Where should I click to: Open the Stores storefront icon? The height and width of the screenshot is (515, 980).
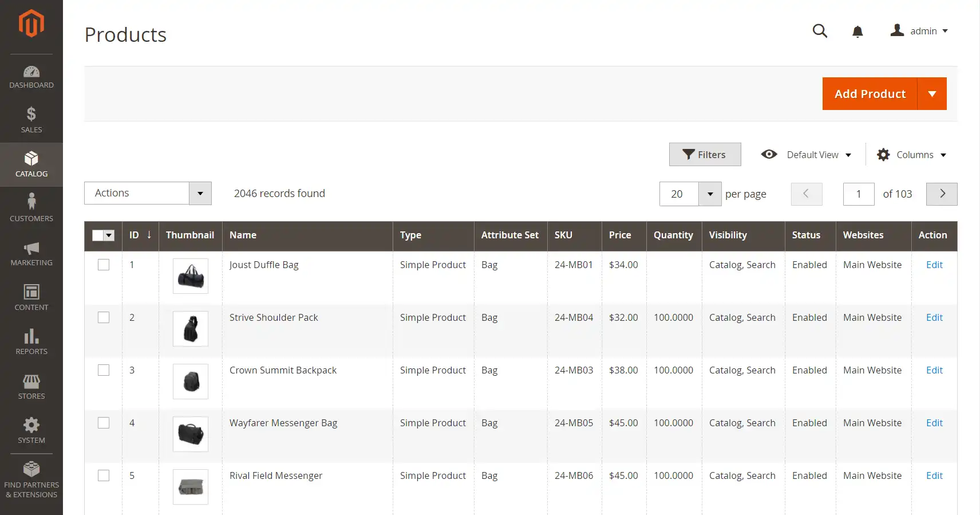pyautogui.click(x=31, y=381)
